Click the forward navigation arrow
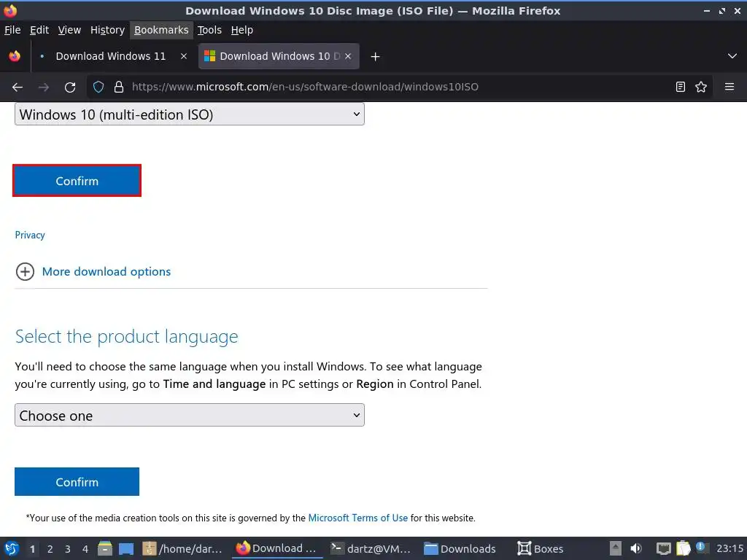The height and width of the screenshot is (560, 747). tap(43, 87)
